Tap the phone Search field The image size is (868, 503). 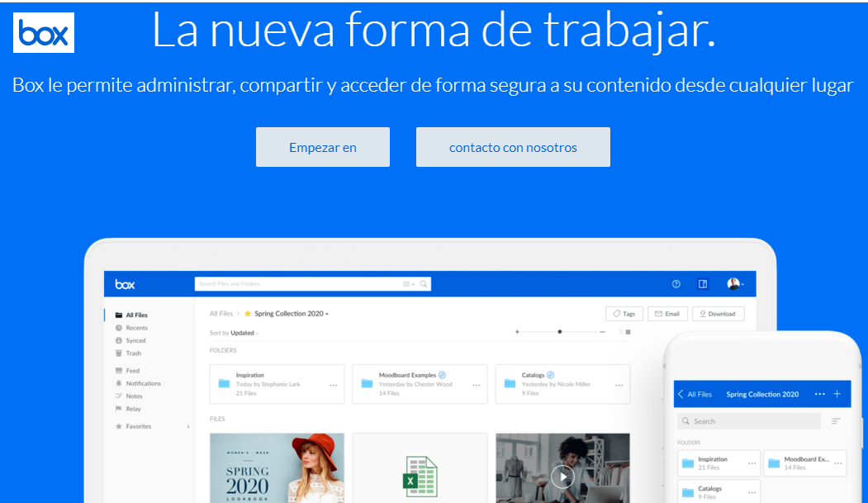click(749, 421)
